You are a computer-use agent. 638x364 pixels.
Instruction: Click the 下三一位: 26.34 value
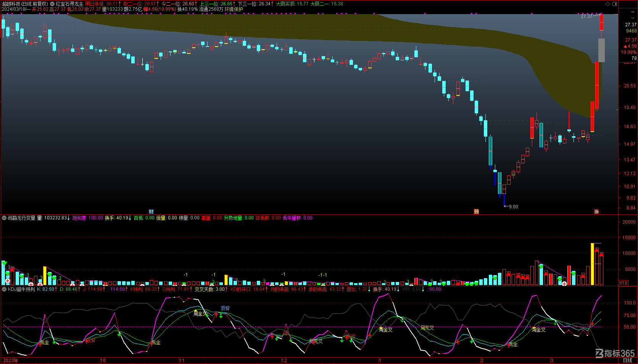click(254, 4)
